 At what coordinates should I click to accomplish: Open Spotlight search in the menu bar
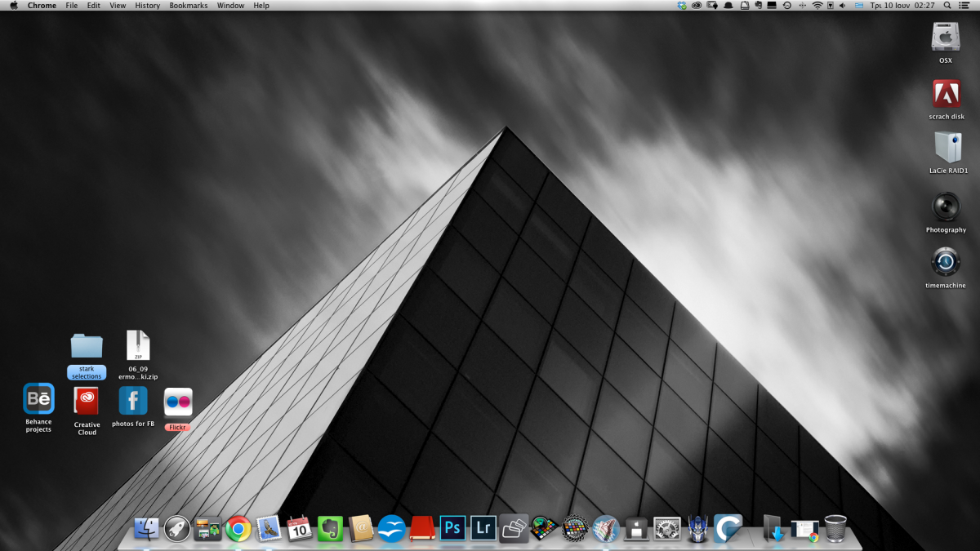[947, 6]
